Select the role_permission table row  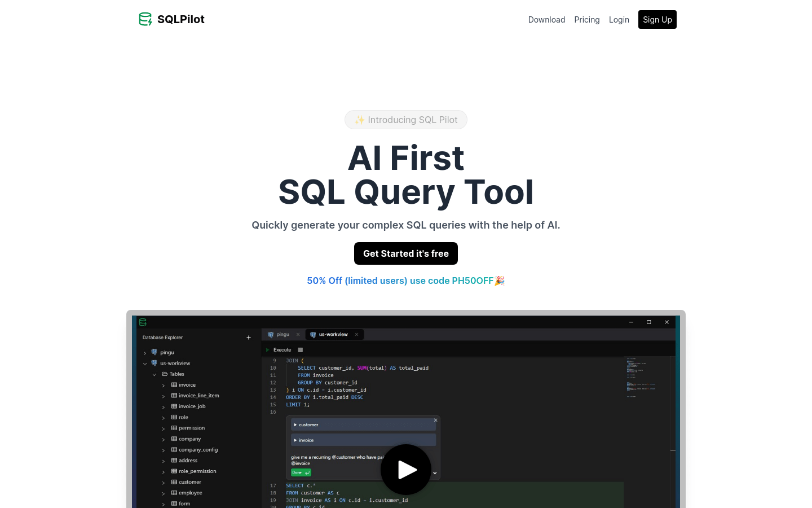(x=198, y=471)
